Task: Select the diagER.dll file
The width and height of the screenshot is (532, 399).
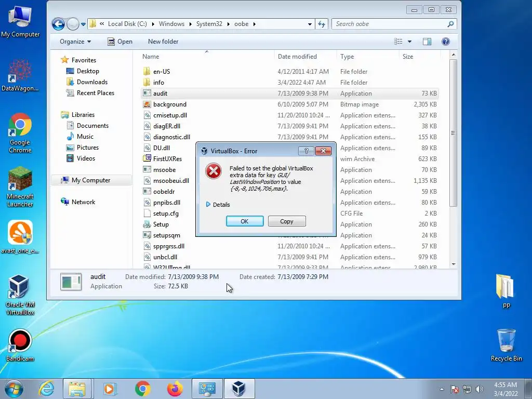Action: coord(289,126)
